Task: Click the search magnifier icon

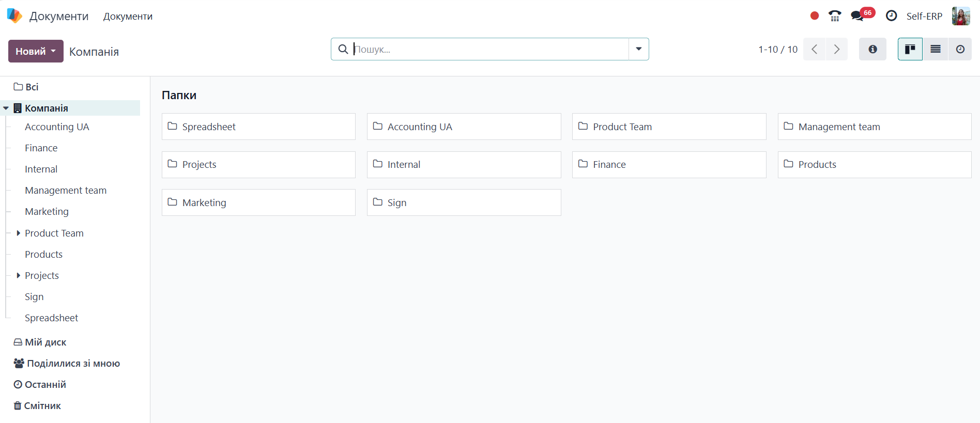Action: coord(343,49)
